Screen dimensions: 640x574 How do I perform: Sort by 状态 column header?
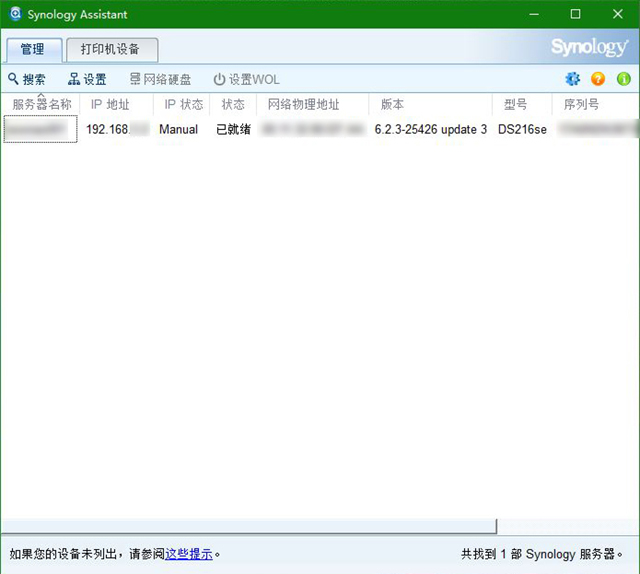(233, 104)
